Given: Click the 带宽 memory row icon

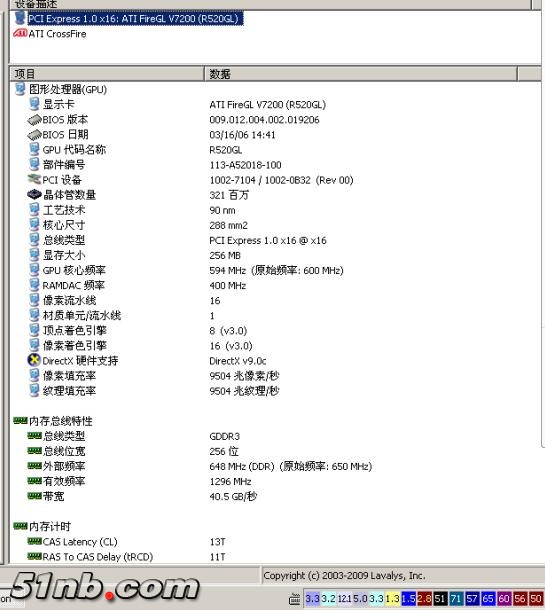Looking at the screenshot, I should coord(34,496).
